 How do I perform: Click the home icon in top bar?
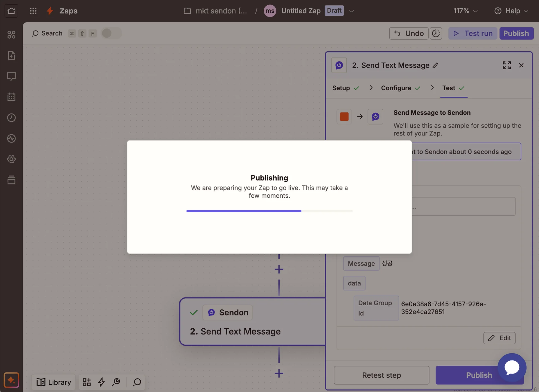(11, 11)
